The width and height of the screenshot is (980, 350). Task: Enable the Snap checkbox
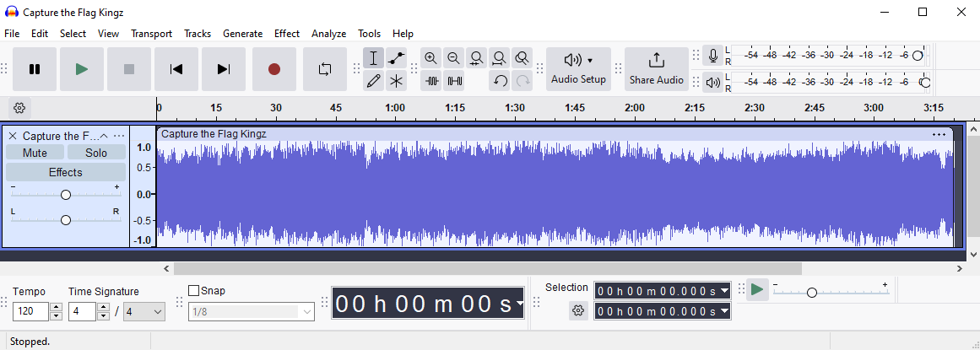point(193,291)
